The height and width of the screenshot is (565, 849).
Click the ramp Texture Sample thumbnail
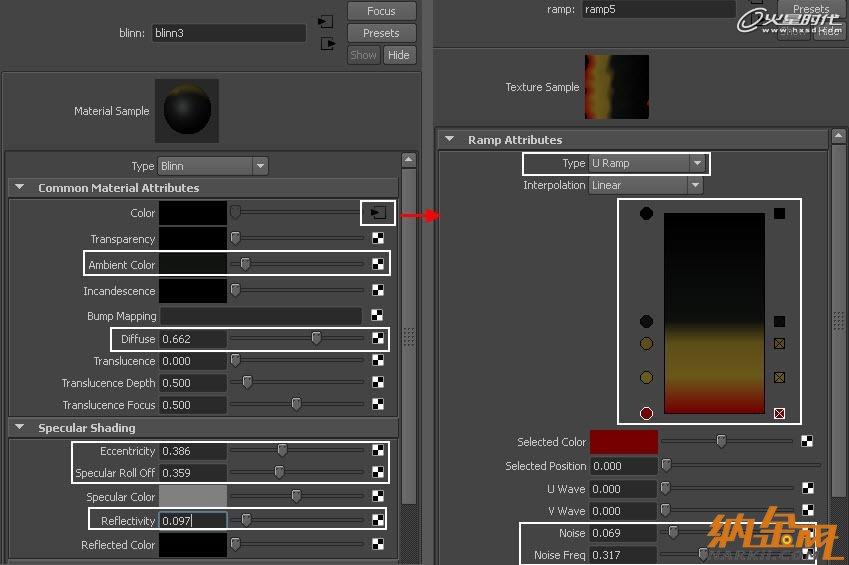pos(617,87)
